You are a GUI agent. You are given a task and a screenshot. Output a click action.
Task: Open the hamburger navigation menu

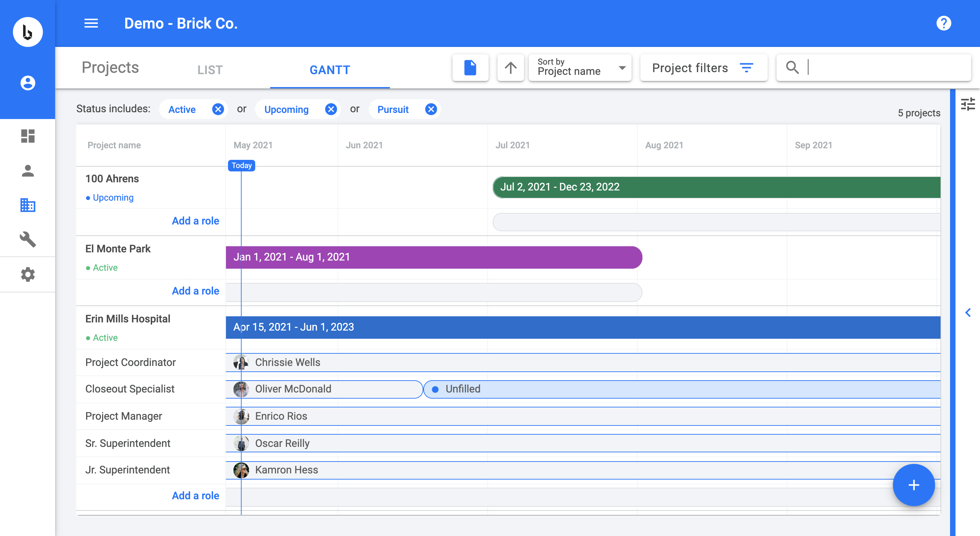(91, 23)
